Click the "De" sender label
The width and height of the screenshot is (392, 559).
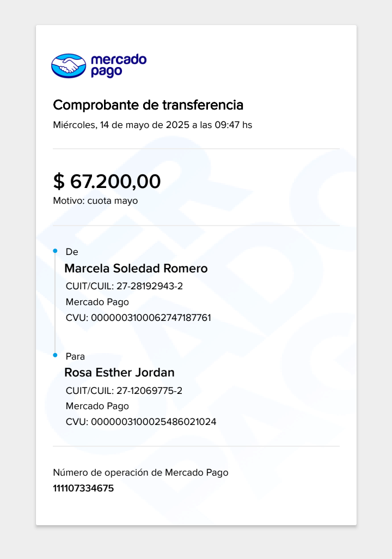click(x=72, y=252)
